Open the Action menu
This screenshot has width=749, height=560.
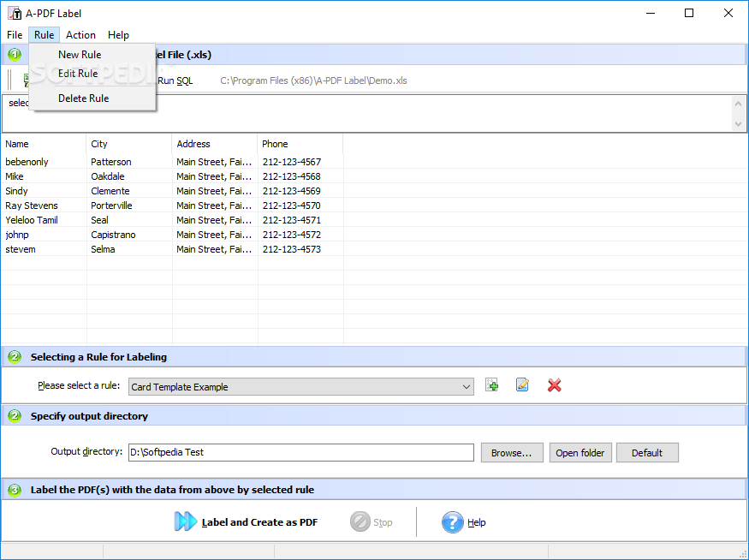click(80, 35)
